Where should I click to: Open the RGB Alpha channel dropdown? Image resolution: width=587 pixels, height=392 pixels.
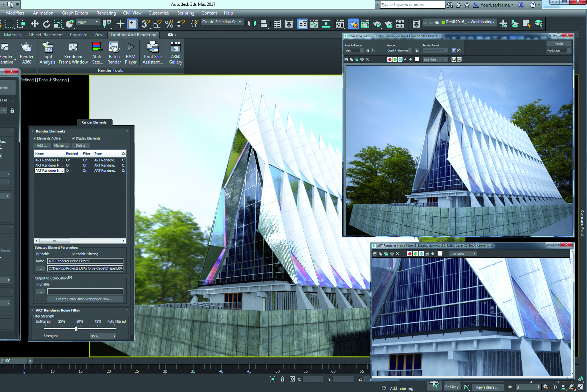(435, 59)
